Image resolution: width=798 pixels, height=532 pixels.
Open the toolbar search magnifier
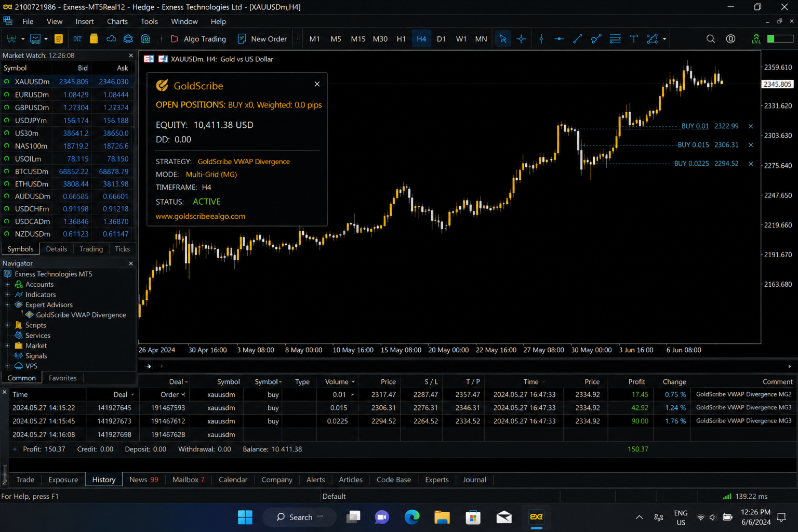tap(710, 39)
